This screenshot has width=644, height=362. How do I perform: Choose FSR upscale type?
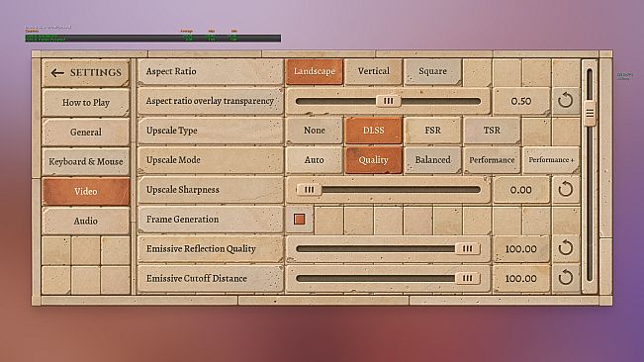click(x=432, y=131)
